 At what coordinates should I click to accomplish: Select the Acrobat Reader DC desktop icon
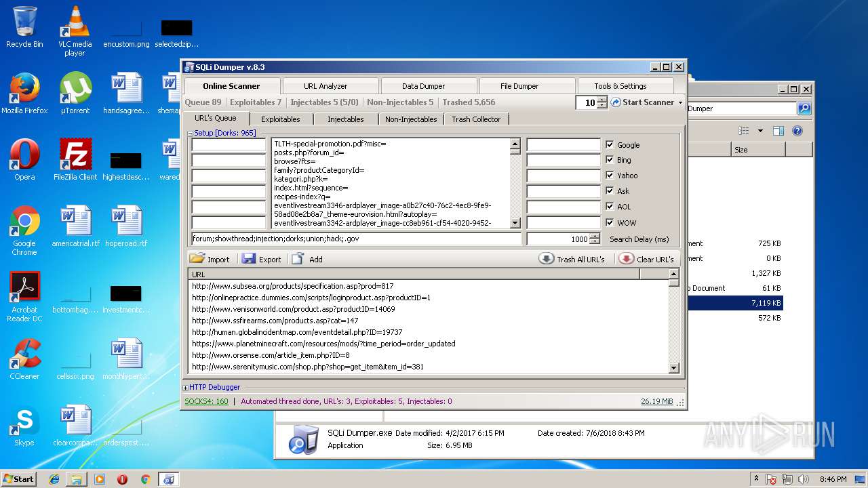click(24, 297)
